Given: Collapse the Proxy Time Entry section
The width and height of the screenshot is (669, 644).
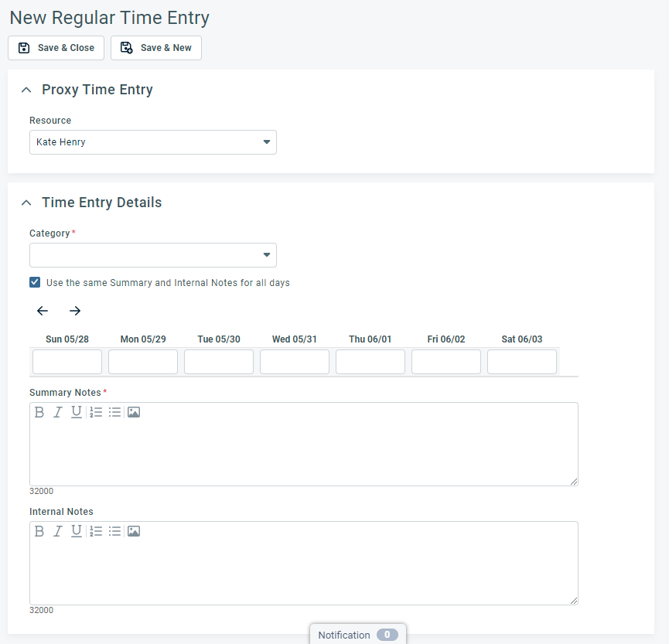Looking at the screenshot, I should [26, 89].
